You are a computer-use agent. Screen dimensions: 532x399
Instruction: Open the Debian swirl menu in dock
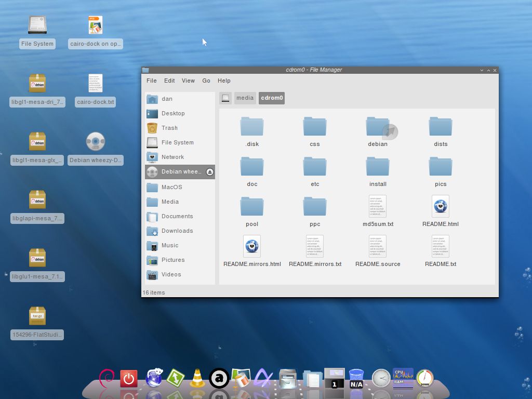(x=107, y=378)
